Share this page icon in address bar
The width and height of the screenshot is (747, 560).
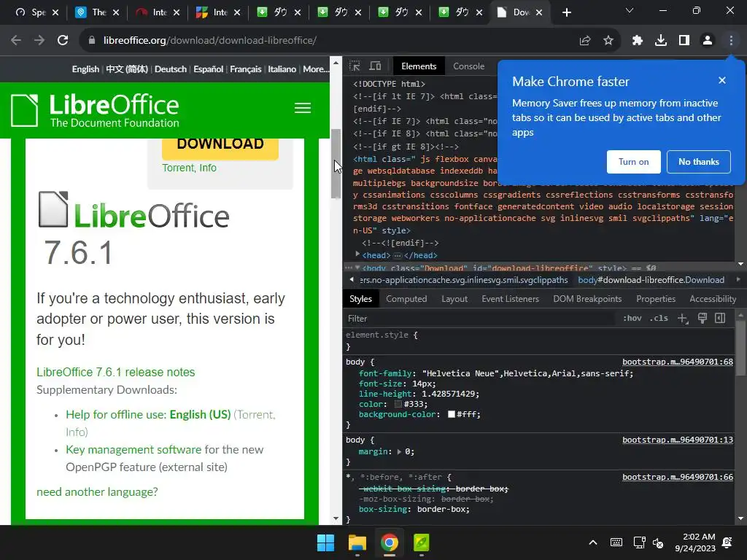tap(585, 41)
